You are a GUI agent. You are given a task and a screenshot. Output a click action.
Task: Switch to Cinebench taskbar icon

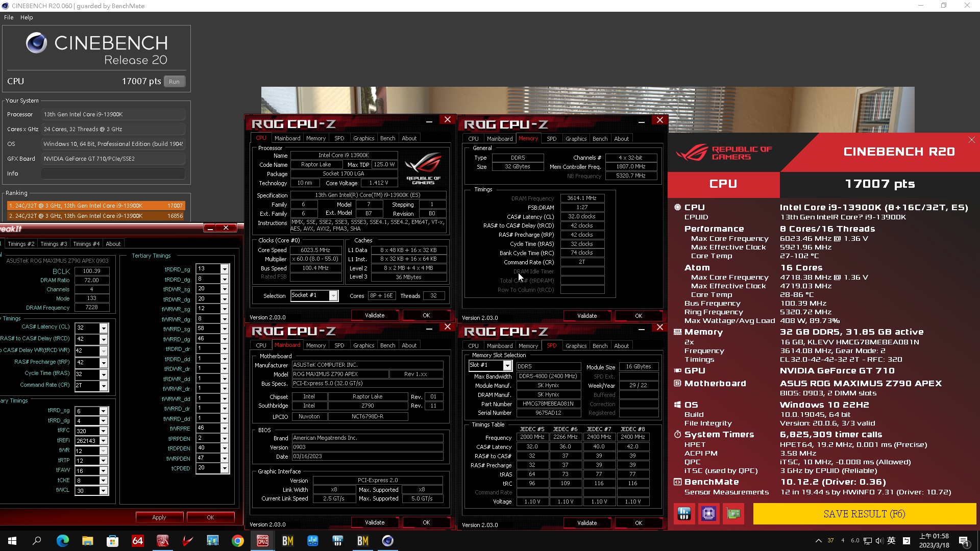387,541
